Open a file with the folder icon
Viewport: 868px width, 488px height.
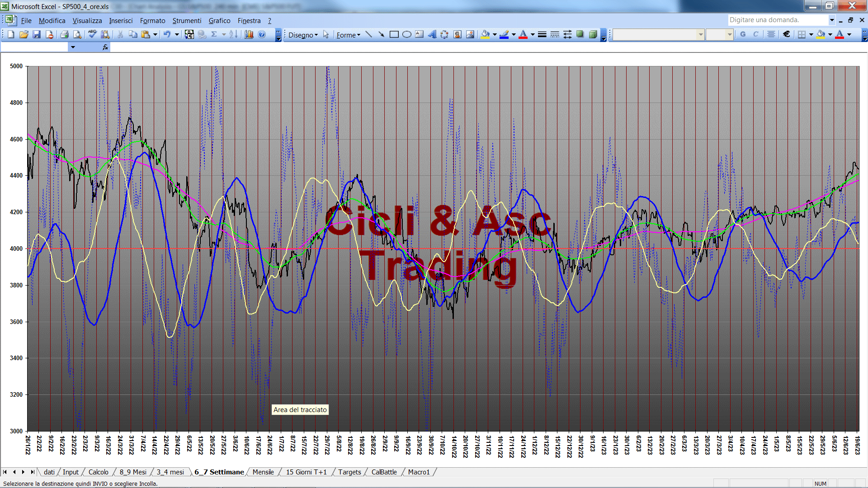coord(24,34)
